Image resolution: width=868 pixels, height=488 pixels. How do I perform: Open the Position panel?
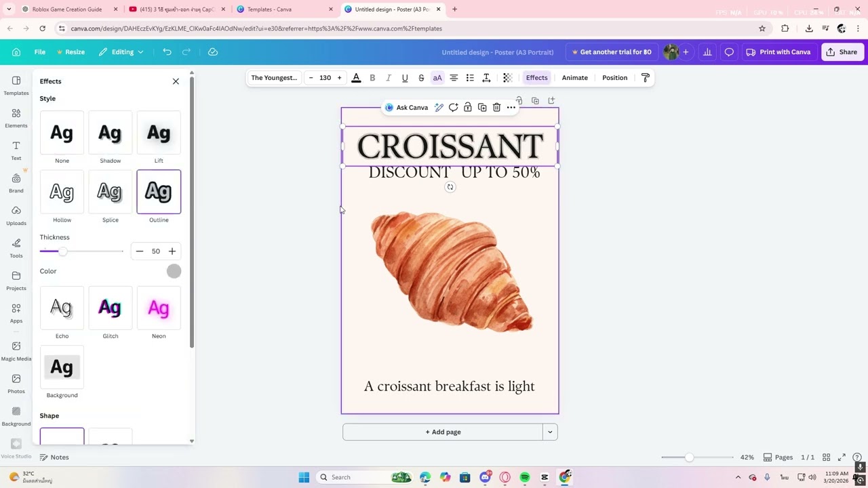click(615, 78)
